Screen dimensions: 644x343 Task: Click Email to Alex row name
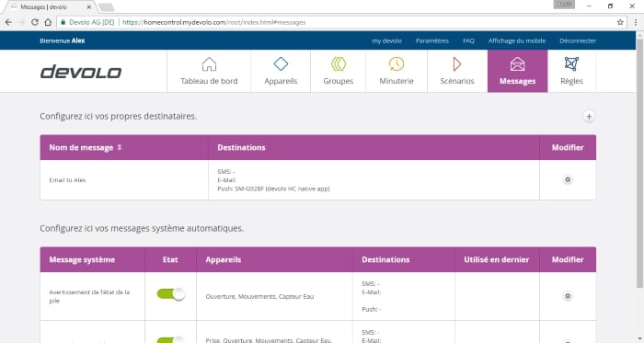pyautogui.click(x=67, y=179)
